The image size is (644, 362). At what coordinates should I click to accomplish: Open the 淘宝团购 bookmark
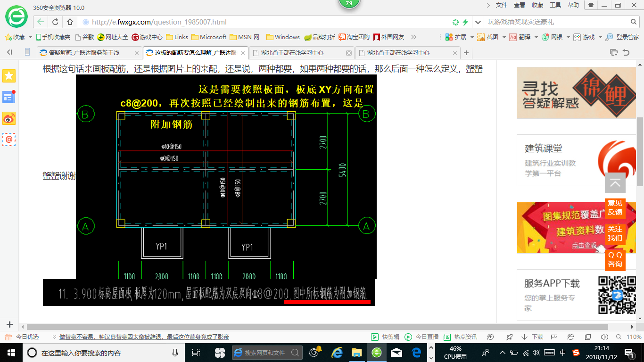[354, 37]
